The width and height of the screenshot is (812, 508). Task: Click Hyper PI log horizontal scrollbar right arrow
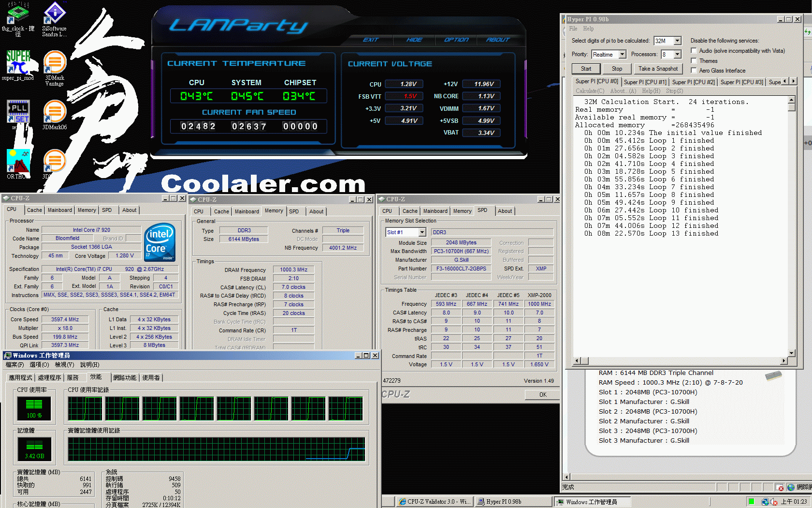(x=783, y=361)
